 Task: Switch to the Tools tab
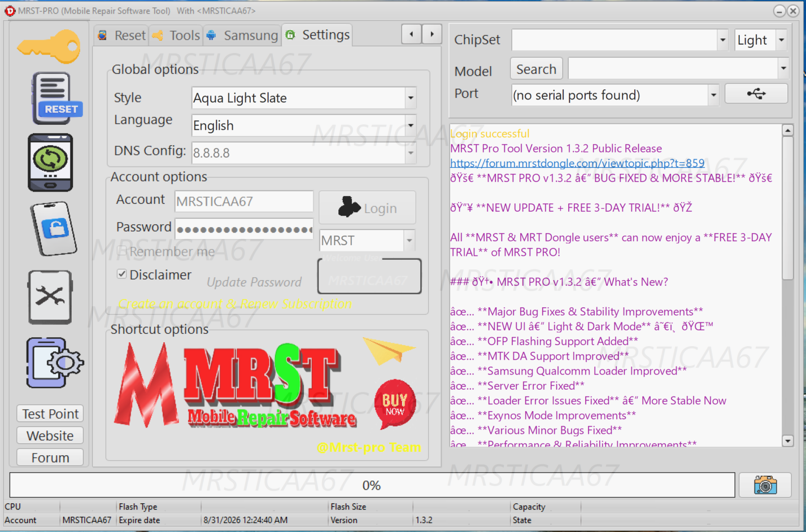coord(176,35)
